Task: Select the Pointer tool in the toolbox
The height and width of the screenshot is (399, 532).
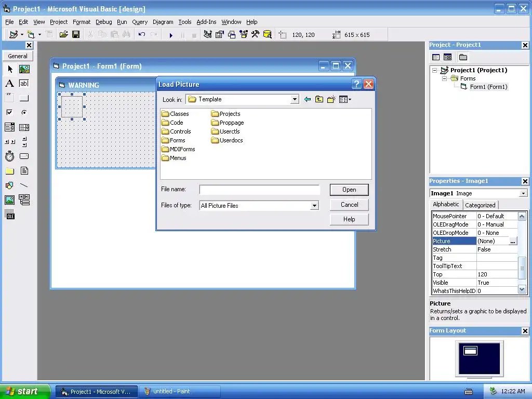Action: (x=10, y=69)
